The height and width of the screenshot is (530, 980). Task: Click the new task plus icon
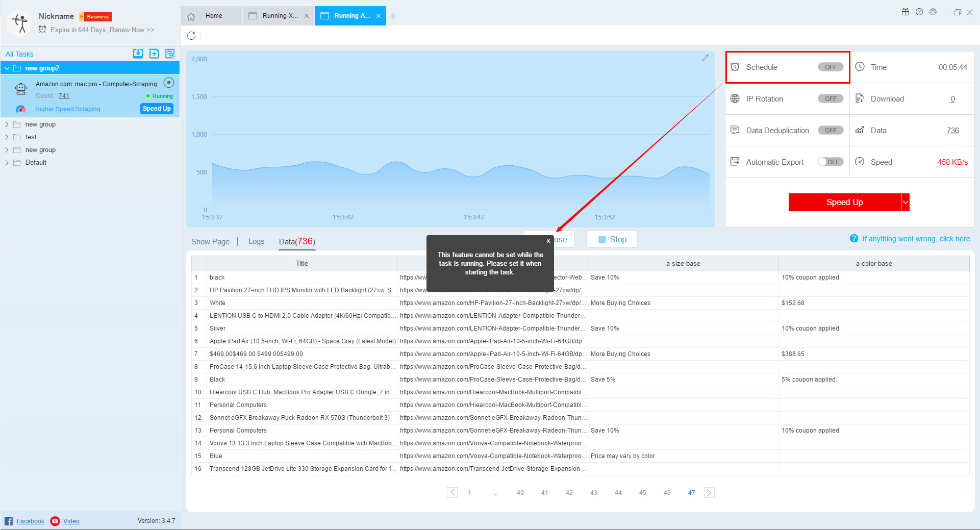154,54
